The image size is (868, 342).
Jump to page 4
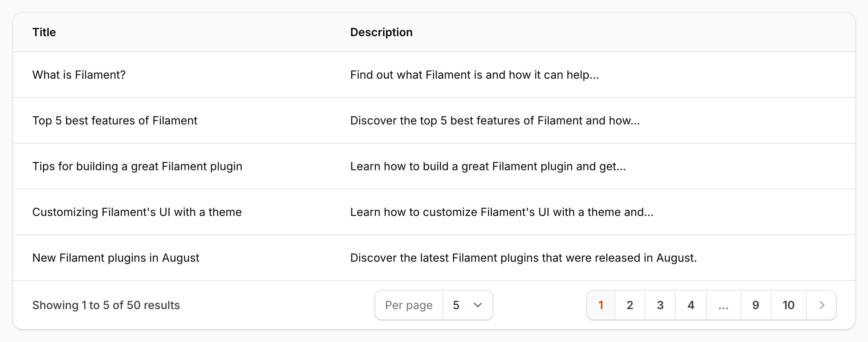pos(691,305)
